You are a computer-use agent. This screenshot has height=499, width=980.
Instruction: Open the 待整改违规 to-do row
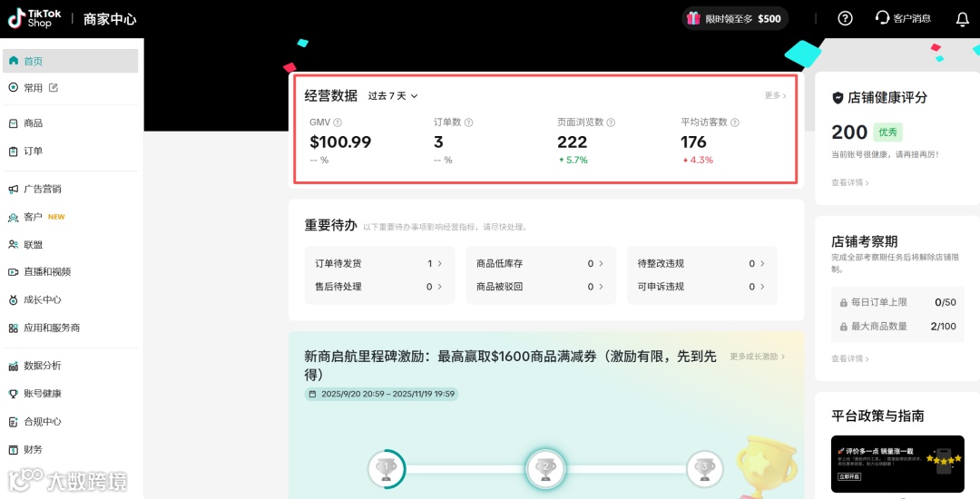pos(701,263)
